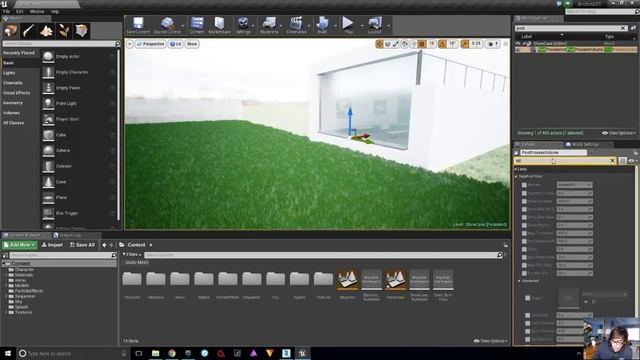Open Source Control from the toolbar
The image size is (640, 360).
click(167, 25)
